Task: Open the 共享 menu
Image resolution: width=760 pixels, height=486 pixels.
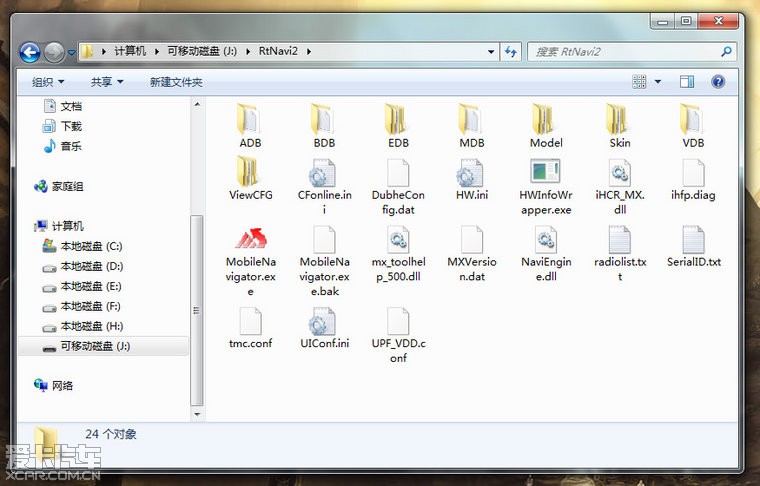Action: 107,82
